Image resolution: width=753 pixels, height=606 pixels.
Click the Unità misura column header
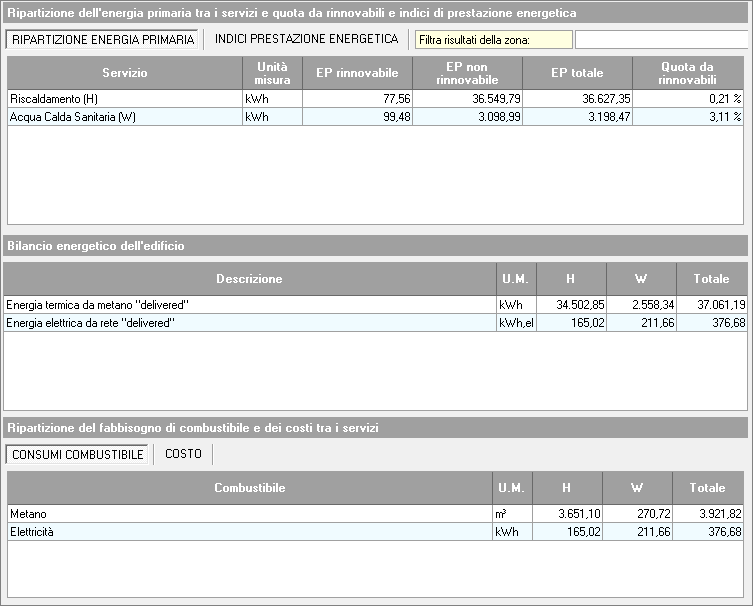[272, 73]
